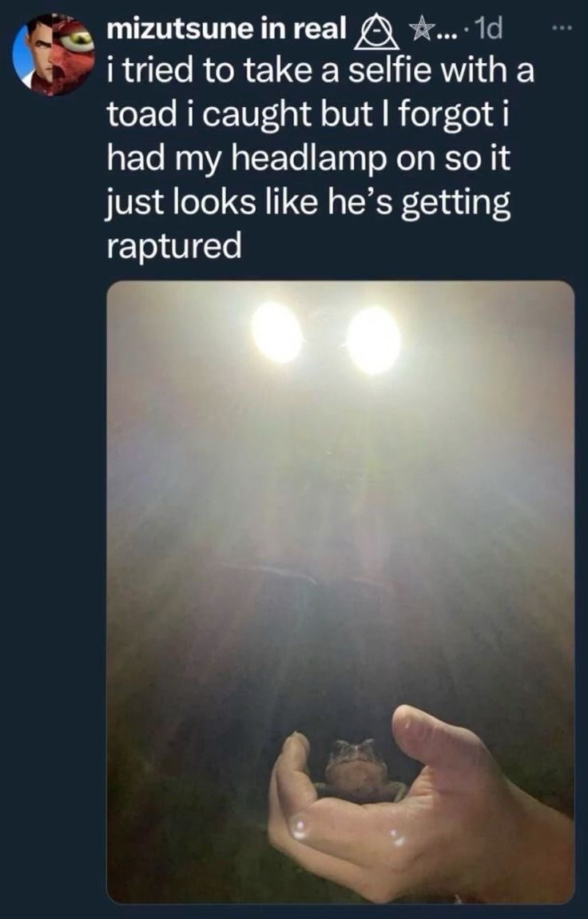Click the word "headlamp" in the tweet text
The image size is (588, 919).
[x=310, y=161]
